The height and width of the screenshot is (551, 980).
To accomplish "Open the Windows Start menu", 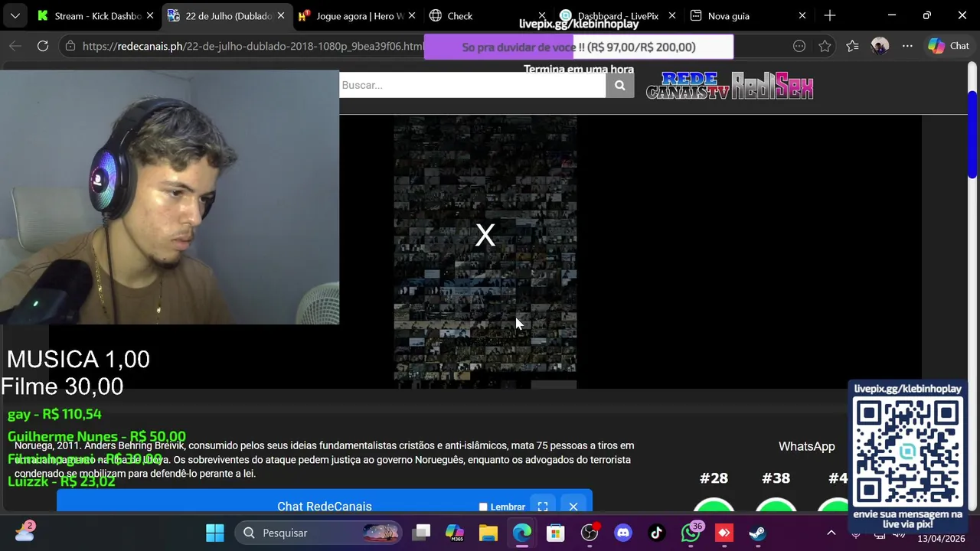I will point(215,533).
